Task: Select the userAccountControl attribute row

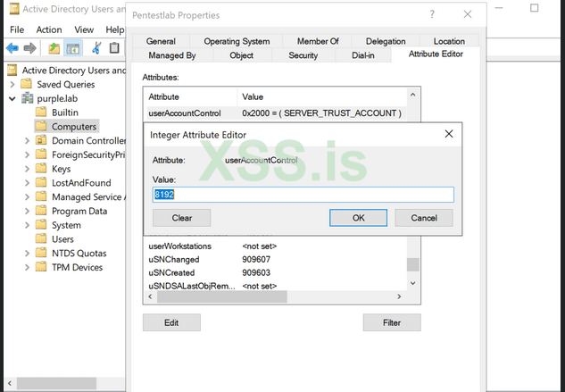Action: pyautogui.click(x=277, y=113)
